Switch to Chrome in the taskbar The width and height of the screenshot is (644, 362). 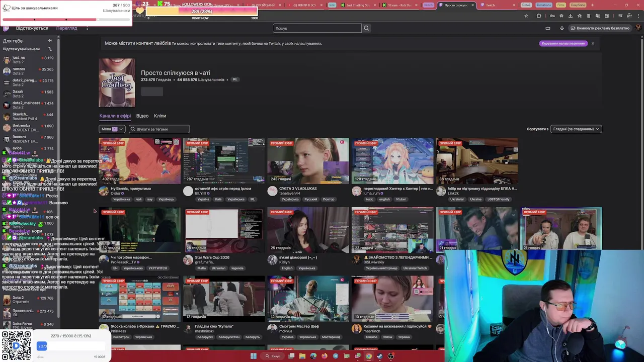[x=369, y=356]
